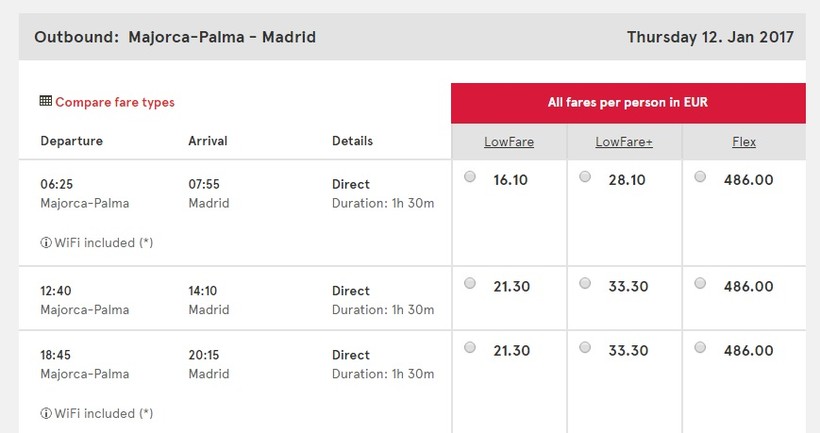Choose Flex 486.00 on the 12:40 flight
Image resolution: width=820 pixels, height=433 pixels.
coord(700,284)
